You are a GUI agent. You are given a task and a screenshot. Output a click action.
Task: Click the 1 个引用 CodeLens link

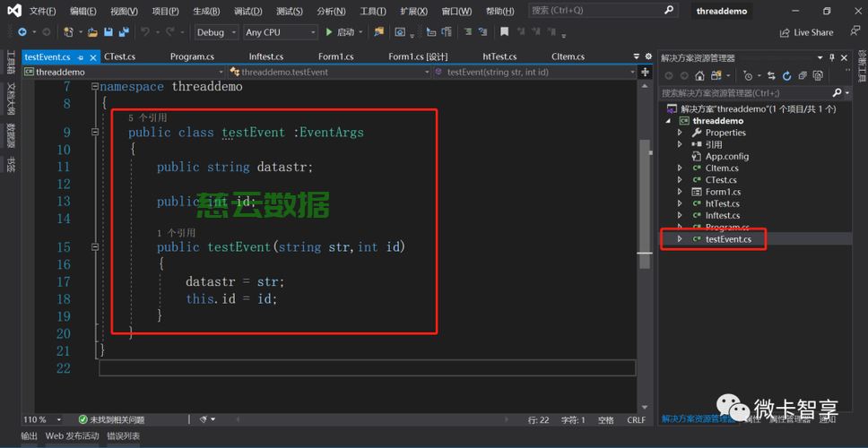click(x=176, y=233)
